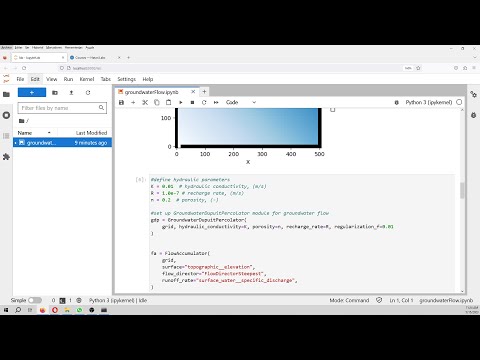
Task: Bookmark this page with the star icon
Action: click(418, 68)
